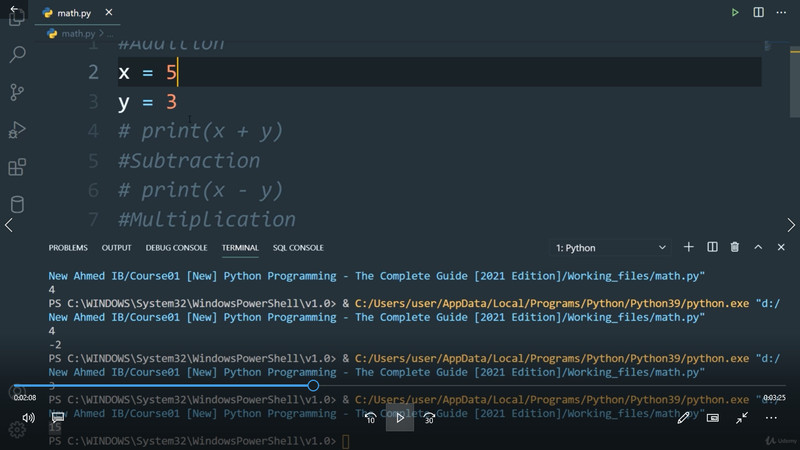
Task: Click the video progress bar handle
Action: pos(313,386)
